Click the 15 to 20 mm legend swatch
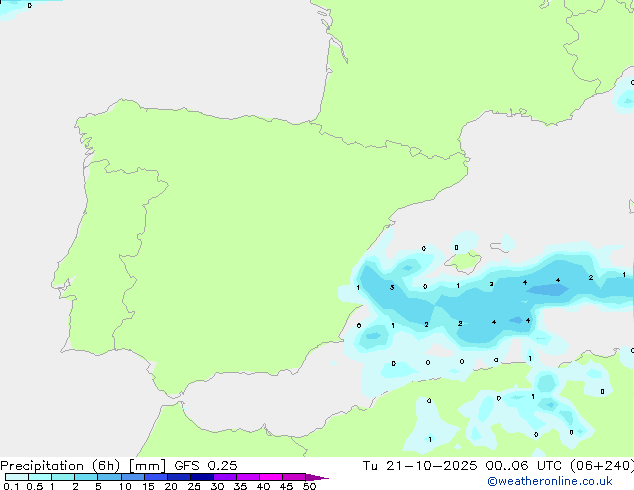634x490 pixels. click(156, 477)
